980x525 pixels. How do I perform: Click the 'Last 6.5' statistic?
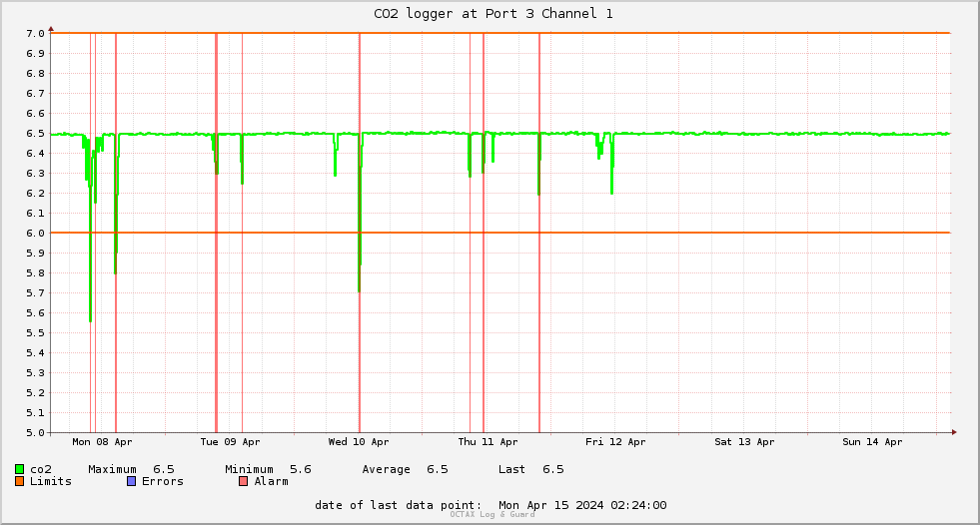(x=531, y=469)
